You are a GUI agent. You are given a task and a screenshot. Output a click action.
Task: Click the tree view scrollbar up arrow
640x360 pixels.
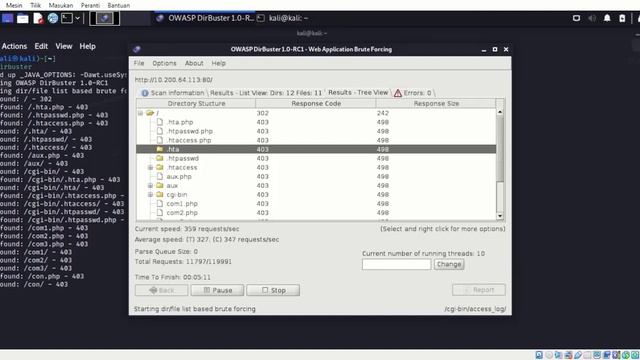pyautogui.click(x=500, y=112)
